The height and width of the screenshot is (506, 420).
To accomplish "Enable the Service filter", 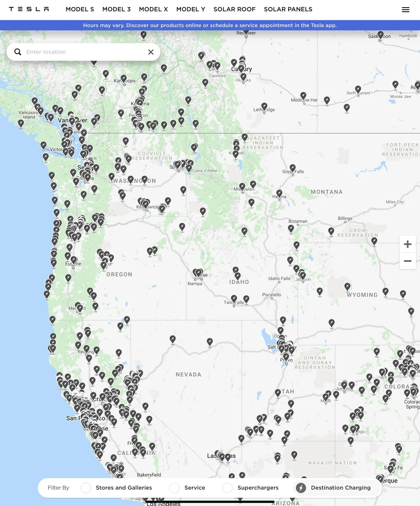I will coord(174,488).
